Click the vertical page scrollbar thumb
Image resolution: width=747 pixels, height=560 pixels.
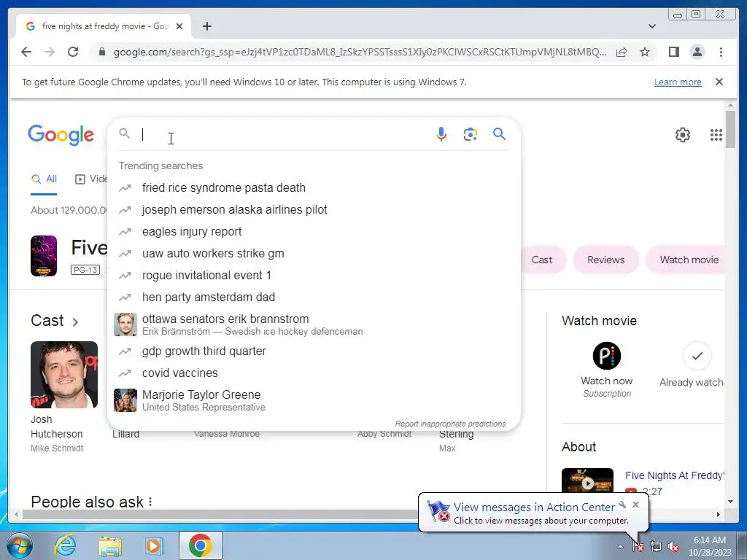point(730,130)
